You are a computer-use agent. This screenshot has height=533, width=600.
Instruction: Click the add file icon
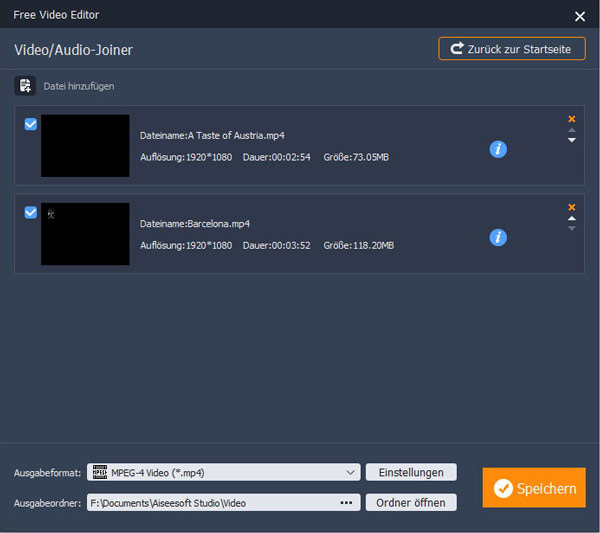[25, 86]
